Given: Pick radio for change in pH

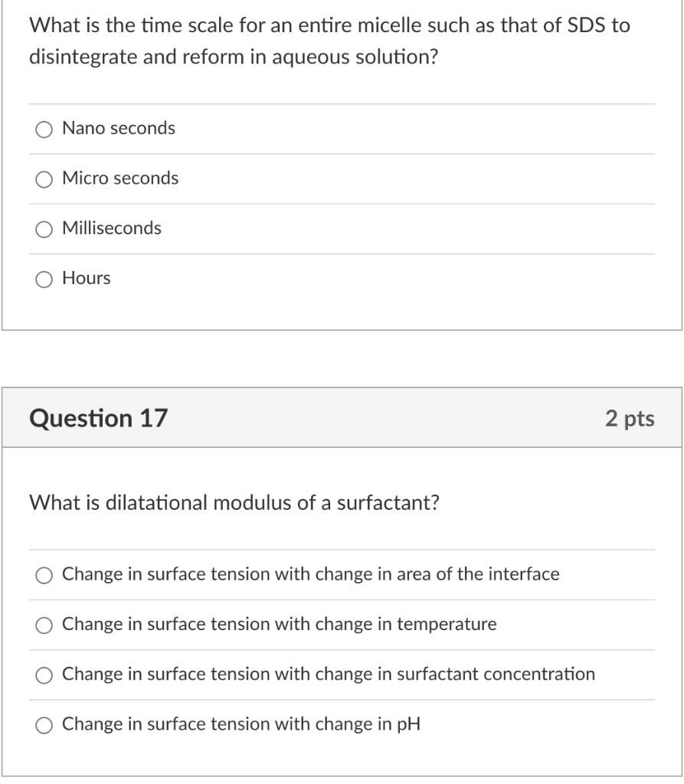Looking at the screenshot, I should click(45, 725).
